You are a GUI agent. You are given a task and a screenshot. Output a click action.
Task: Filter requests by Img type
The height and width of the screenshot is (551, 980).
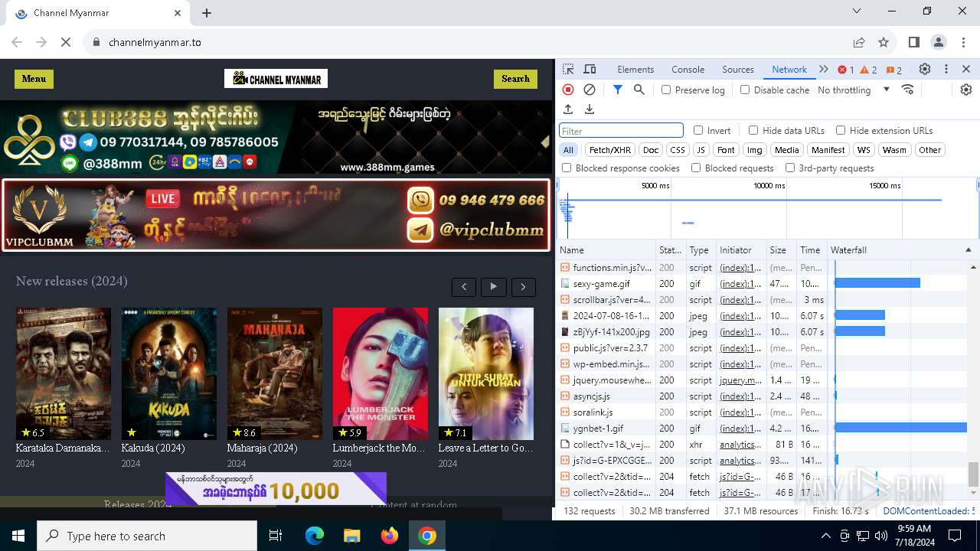point(754,150)
